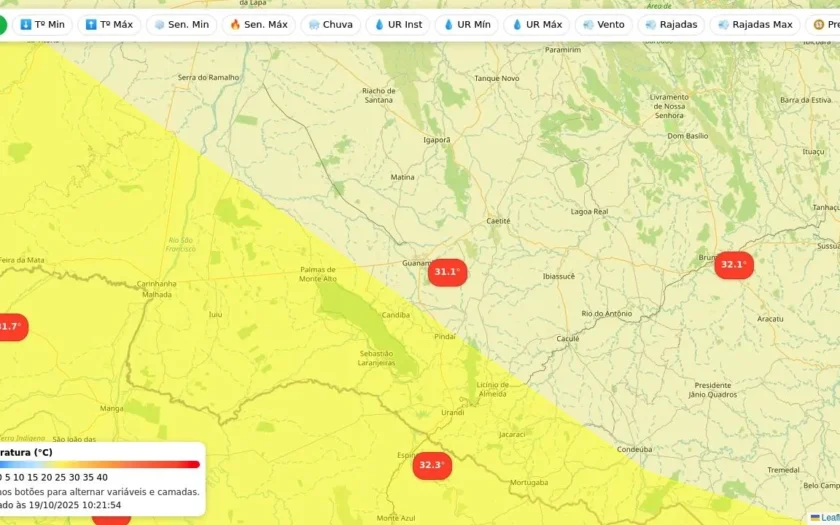Screen dimensions: 840x525
Task: Click the Paramirim town label
Action: (562, 50)
